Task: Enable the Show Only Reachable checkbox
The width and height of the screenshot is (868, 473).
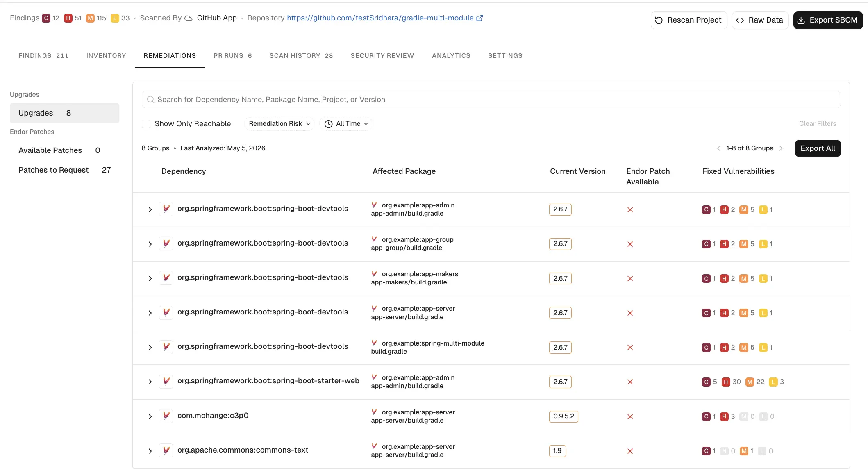Action: point(146,124)
